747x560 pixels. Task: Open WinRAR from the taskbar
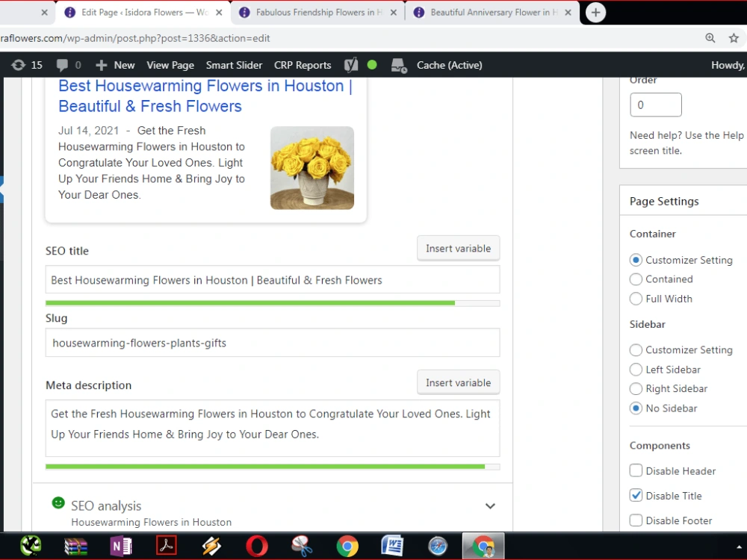[x=75, y=547]
